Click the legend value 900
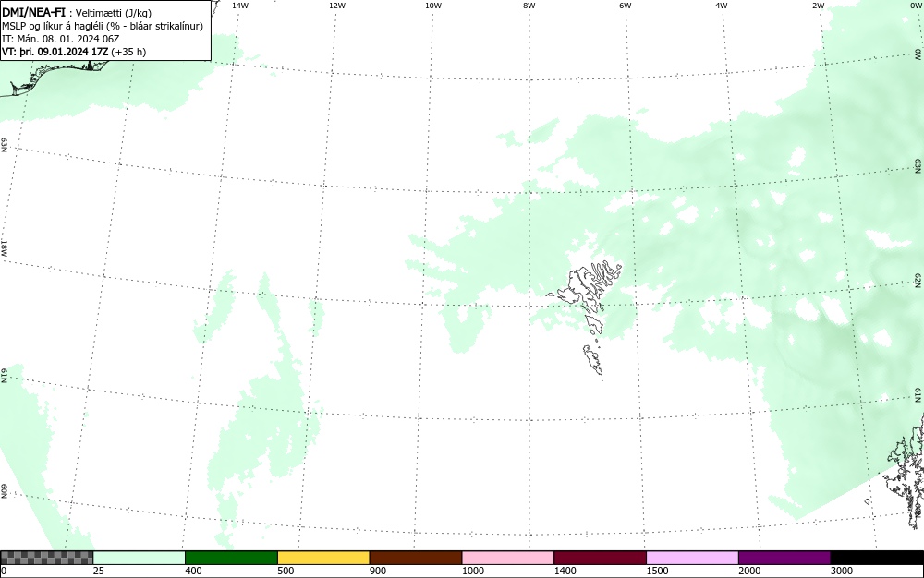The height and width of the screenshot is (578, 924). [x=378, y=571]
